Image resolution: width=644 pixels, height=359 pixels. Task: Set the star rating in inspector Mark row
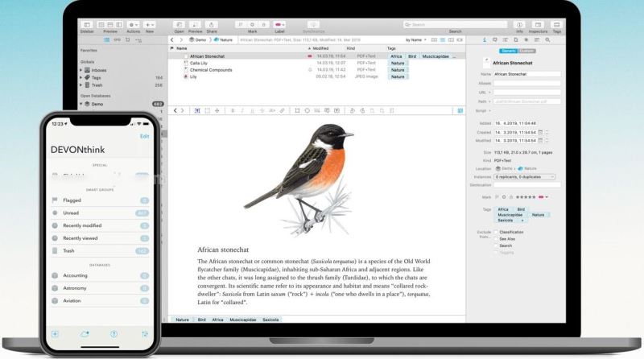pyautogui.click(x=526, y=197)
